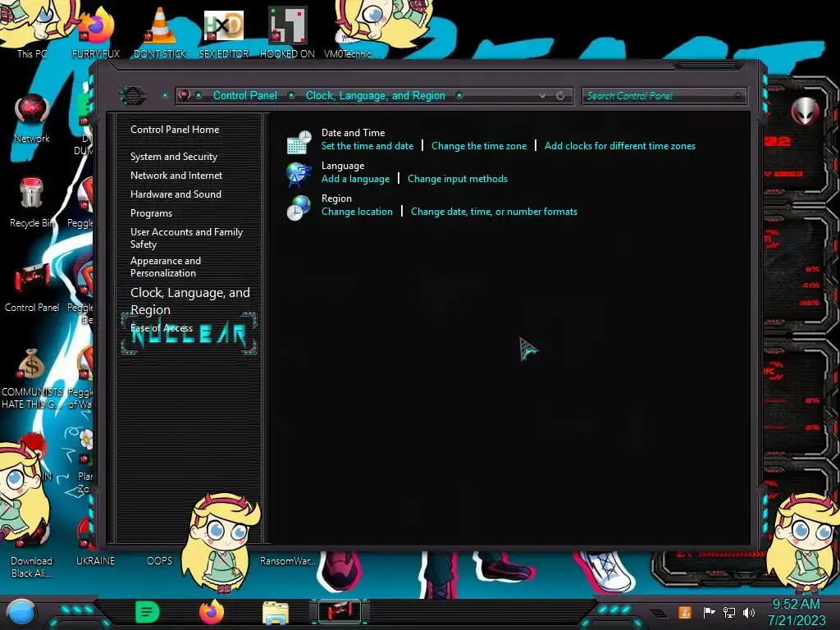Screen dimensions: 840x630
Task: Select HOOKED ON desktop icon
Action: 287,33
